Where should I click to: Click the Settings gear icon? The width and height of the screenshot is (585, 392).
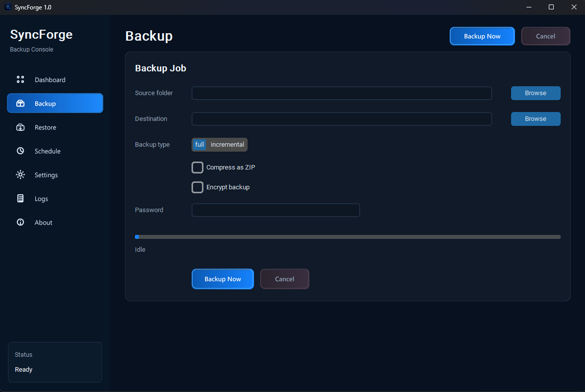(x=20, y=175)
